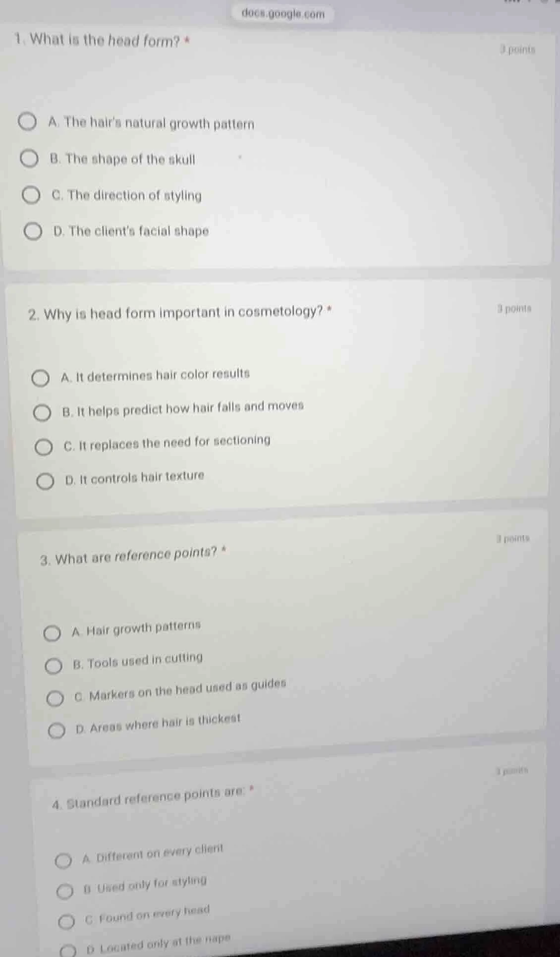Pick 'Markers on the head used as guides'
Screen dimensions: 560x957
pyautogui.click(x=55, y=699)
